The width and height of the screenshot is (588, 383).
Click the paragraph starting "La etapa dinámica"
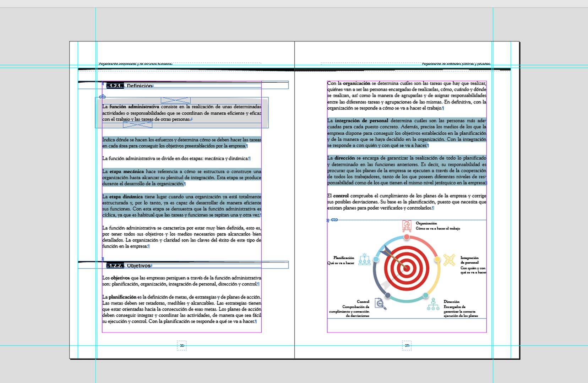(x=181, y=206)
